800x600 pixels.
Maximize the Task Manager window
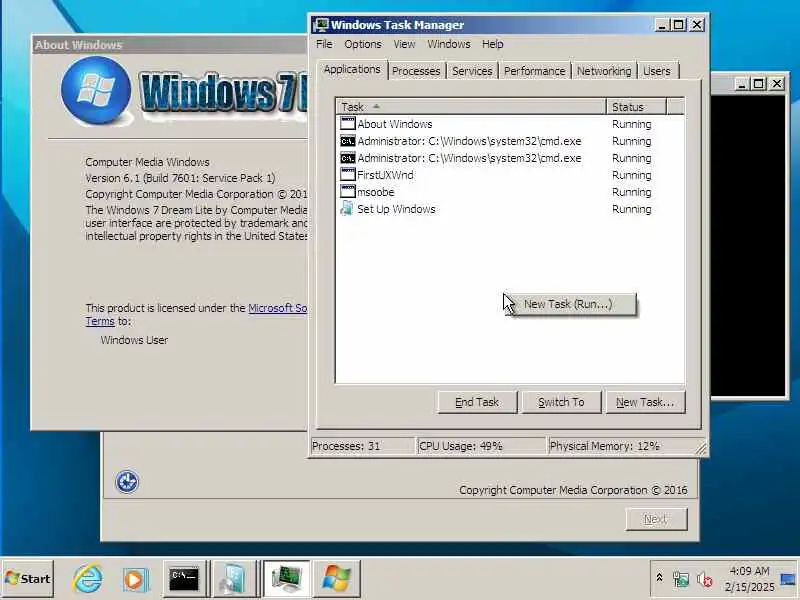679,25
